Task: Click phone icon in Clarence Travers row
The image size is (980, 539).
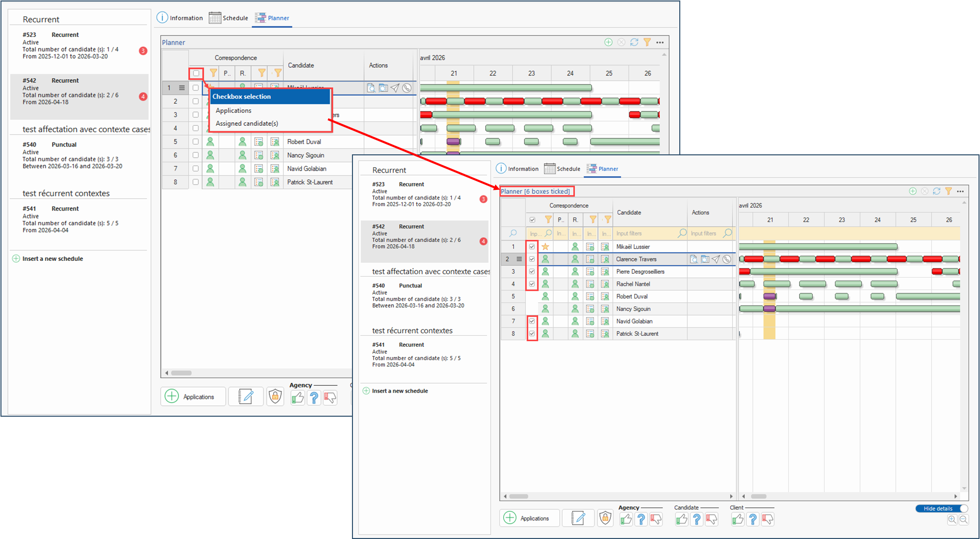Action: pos(727,259)
